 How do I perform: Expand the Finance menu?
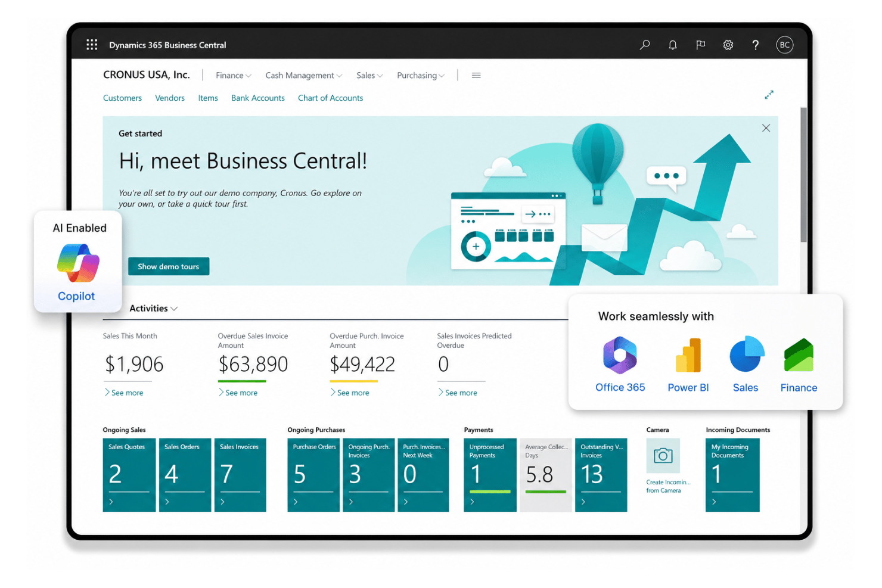click(x=234, y=76)
